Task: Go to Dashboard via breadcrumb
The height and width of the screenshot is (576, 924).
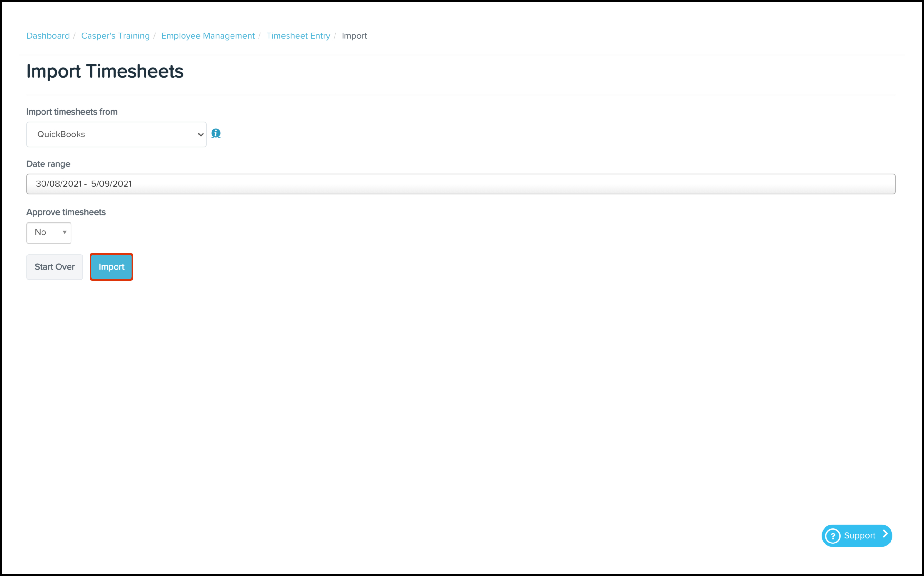Action: pyautogui.click(x=48, y=36)
